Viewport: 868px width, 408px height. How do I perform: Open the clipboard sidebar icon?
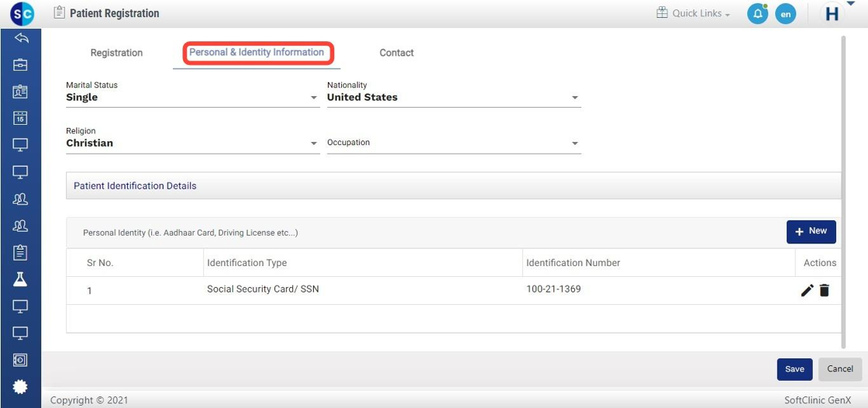pyautogui.click(x=20, y=253)
